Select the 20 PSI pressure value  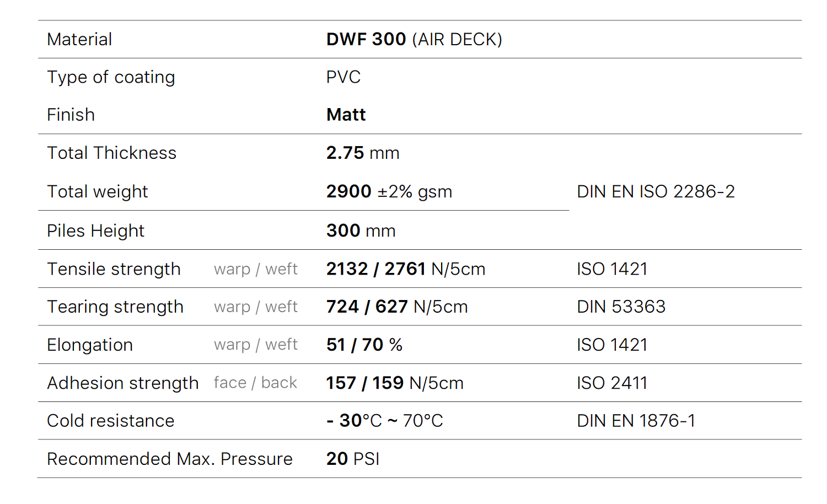[353, 459]
